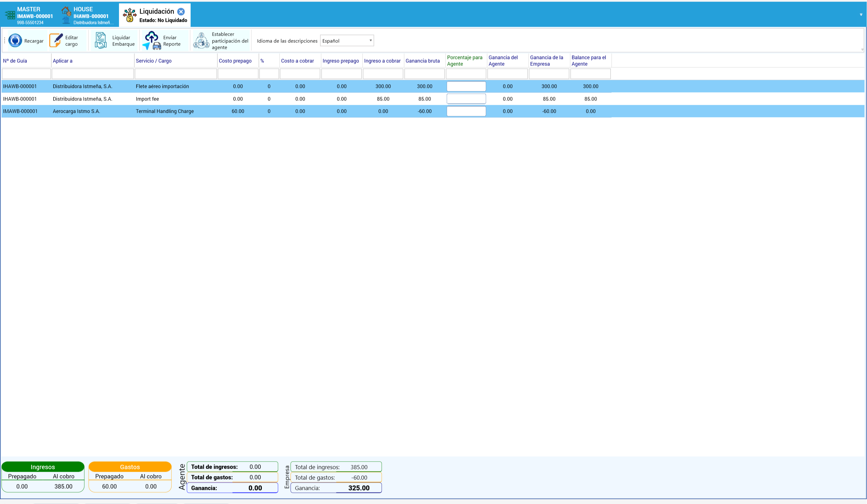This screenshot has height=504, width=867.
Task: Select the Liquidación tab
Action: [x=155, y=15]
